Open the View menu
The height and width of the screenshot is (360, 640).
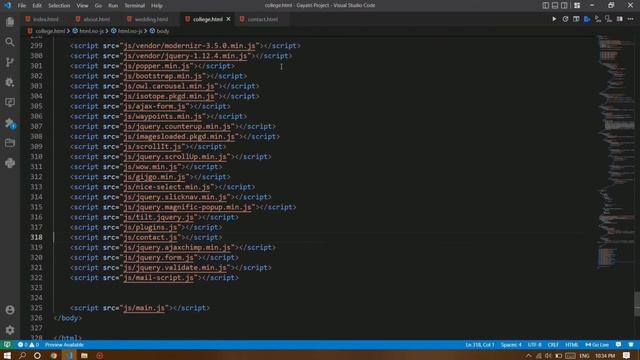(x=82, y=6)
